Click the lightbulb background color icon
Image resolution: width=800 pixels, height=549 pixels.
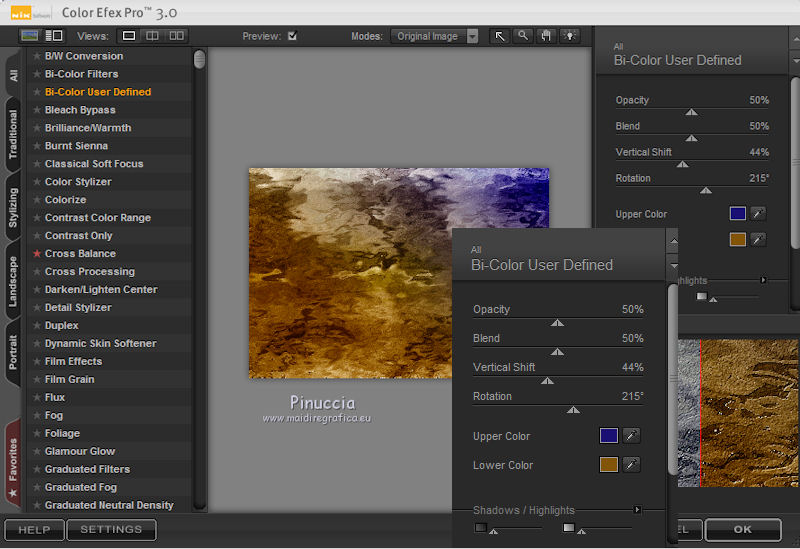click(570, 36)
